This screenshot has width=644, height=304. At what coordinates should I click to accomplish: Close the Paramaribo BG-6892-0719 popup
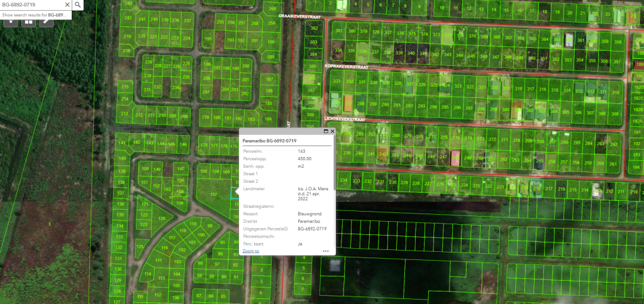coord(332,132)
